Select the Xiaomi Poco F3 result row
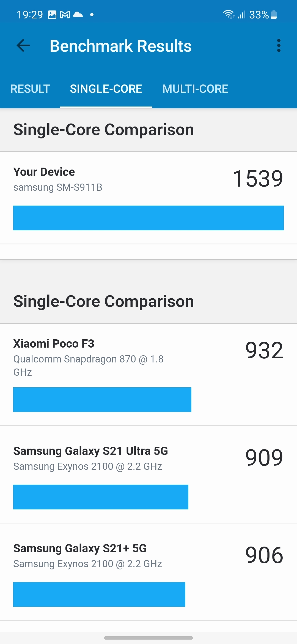Viewport: 297px width, 644px height. pos(110,358)
